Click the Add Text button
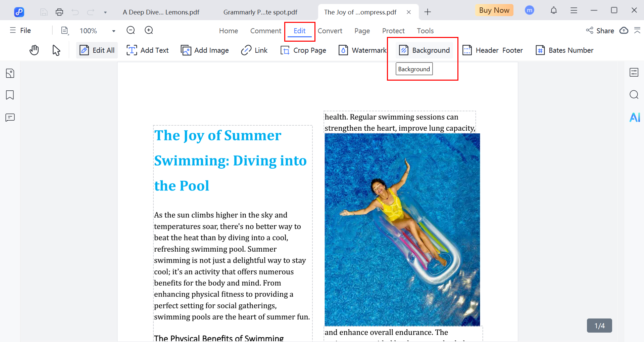The image size is (644, 342). coord(148,50)
